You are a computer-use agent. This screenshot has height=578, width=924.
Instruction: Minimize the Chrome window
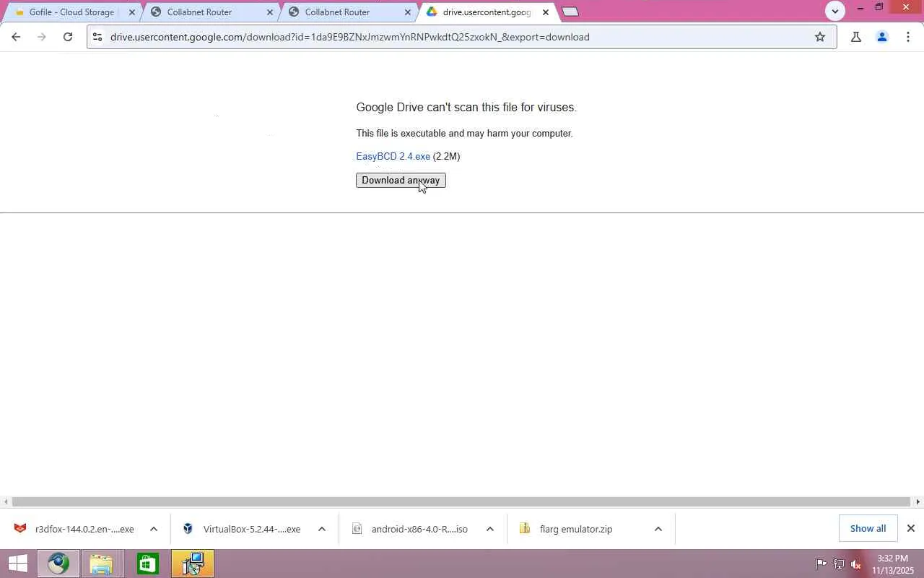[860, 7]
